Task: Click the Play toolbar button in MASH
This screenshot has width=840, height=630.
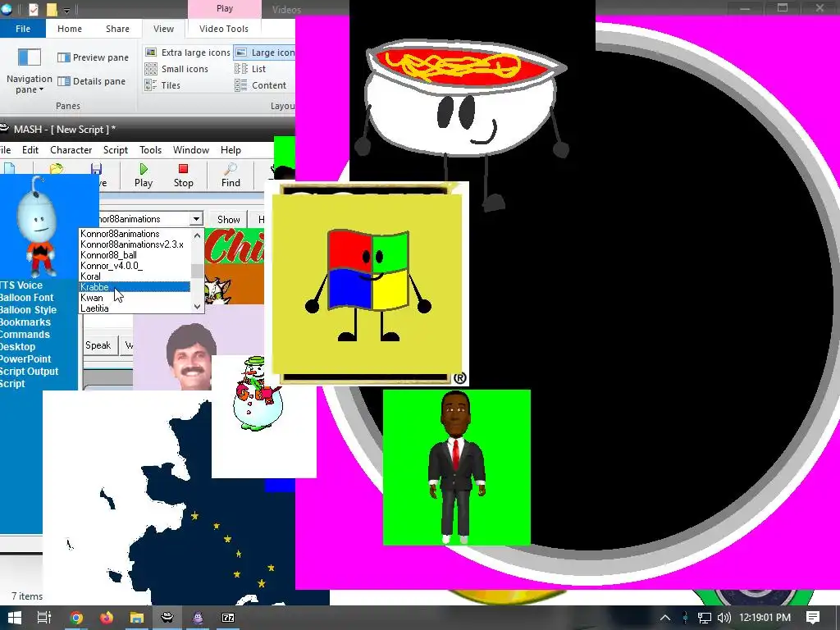Action: (x=143, y=176)
